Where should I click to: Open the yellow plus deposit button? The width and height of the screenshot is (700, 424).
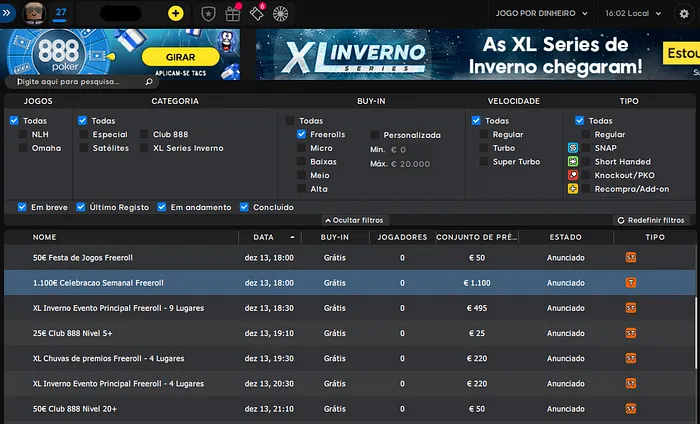(175, 13)
